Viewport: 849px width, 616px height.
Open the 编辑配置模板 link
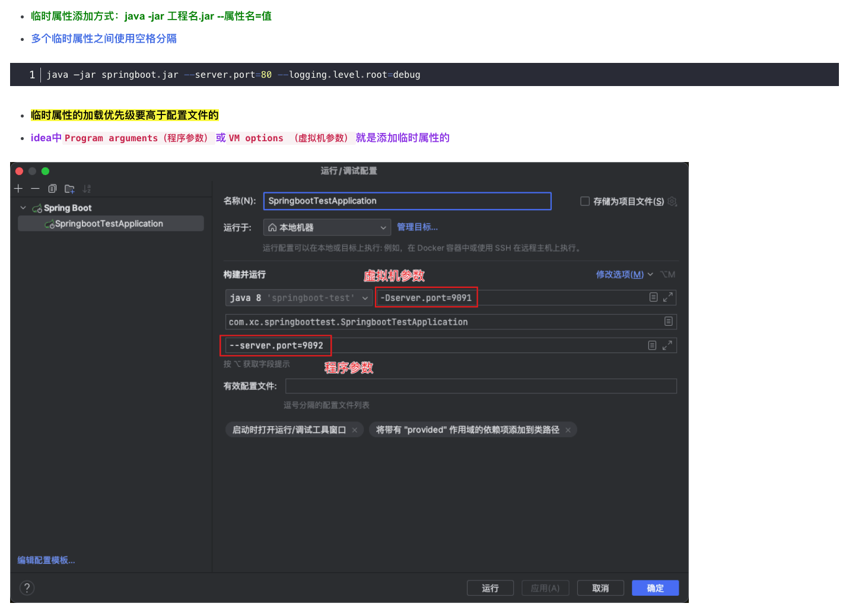(46, 560)
